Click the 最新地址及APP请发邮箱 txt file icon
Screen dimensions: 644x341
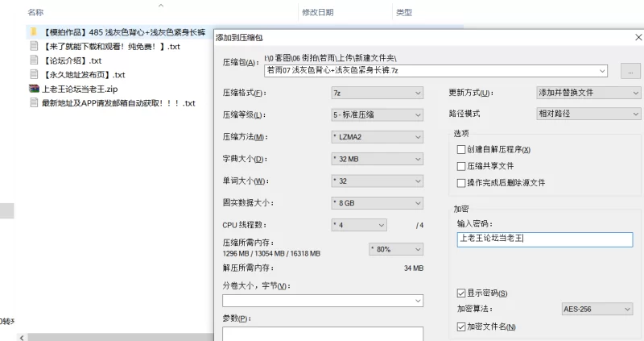point(34,103)
